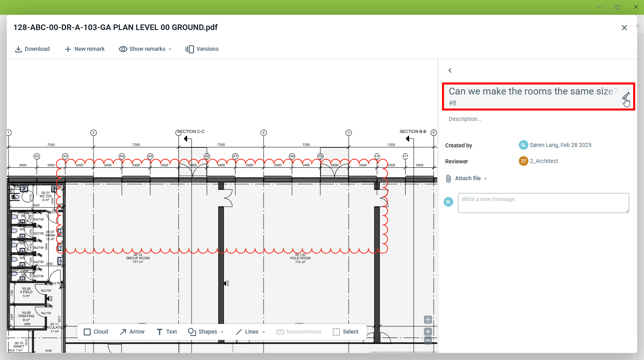Close the PDF viewer dialog
This screenshot has width=644, height=360.
point(624,28)
